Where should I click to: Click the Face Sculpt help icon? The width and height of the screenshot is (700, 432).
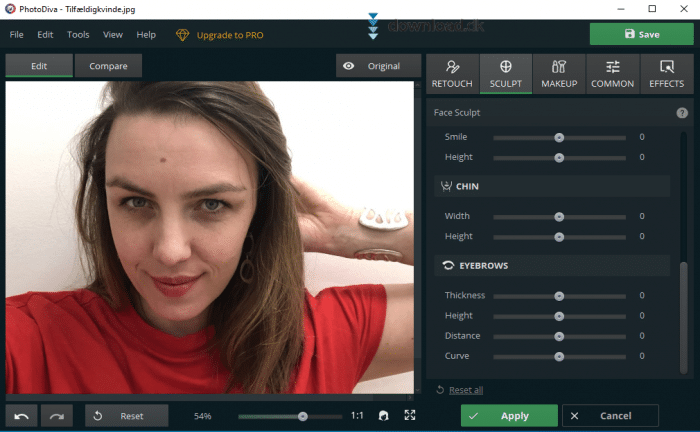[682, 113]
